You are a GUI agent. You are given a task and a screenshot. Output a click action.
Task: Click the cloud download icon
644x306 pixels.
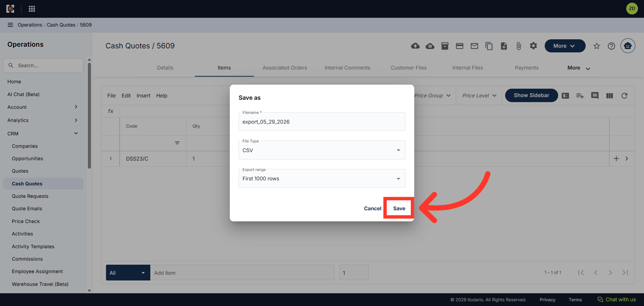[430, 46]
